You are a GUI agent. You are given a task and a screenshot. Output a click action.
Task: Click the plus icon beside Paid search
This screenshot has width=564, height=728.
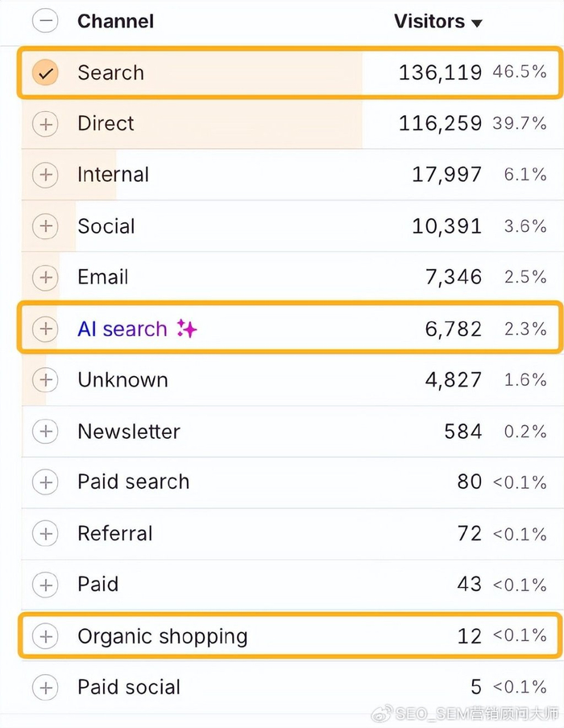(x=46, y=482)
